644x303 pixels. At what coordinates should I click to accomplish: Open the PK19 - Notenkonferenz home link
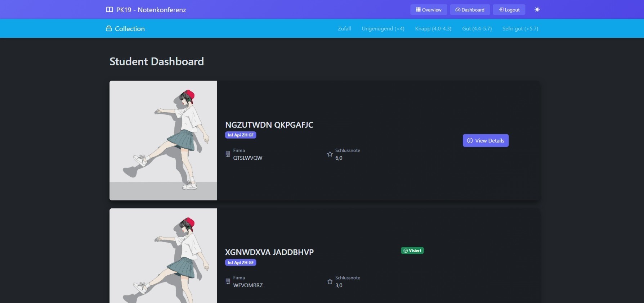[x=146, y=10]
